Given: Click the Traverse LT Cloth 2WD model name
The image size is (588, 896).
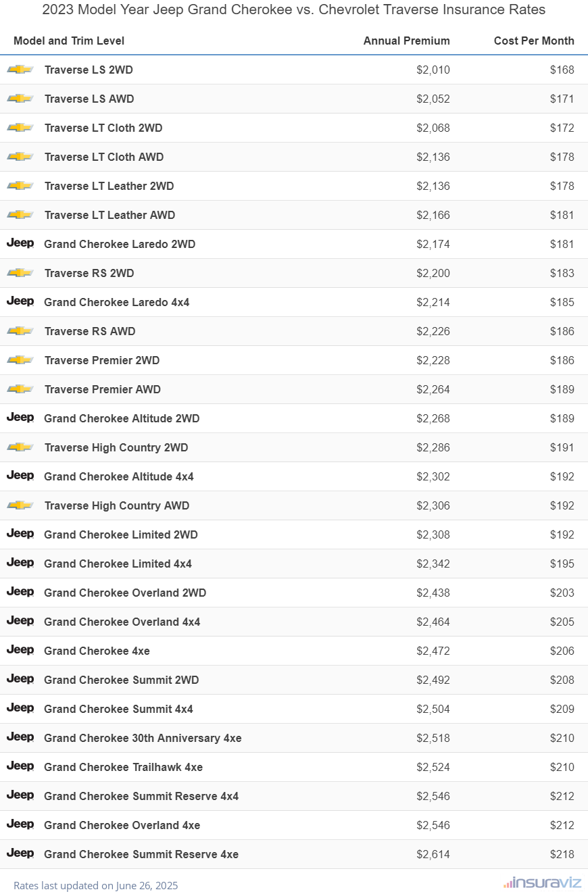Looking at the screenshot, I should click(103, 128).
